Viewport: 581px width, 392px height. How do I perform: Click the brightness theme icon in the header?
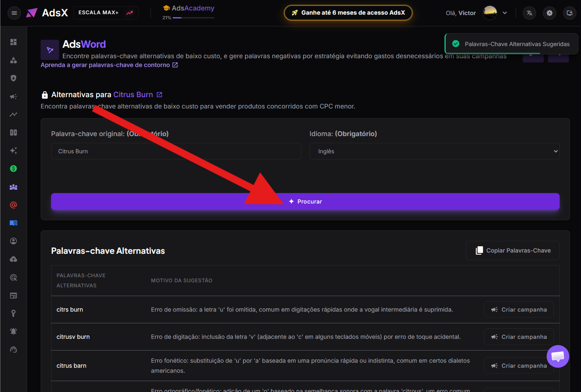[550, 13]
